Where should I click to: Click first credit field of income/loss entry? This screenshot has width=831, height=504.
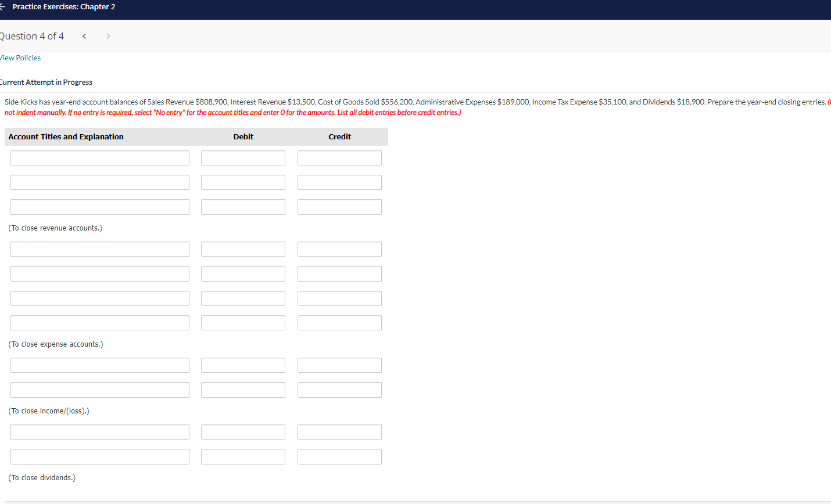[339, 365]
